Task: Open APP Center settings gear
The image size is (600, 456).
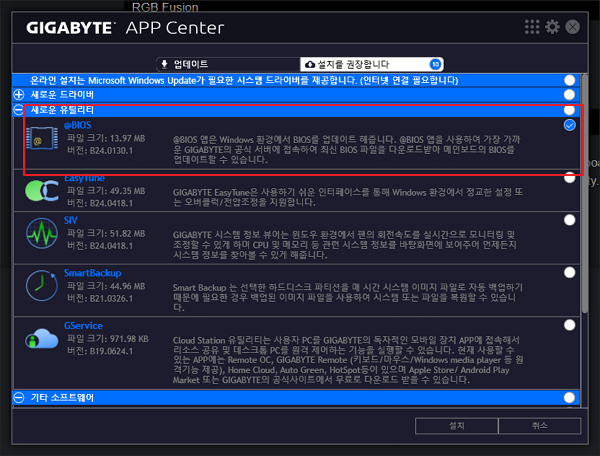Action: coord(552,27)
